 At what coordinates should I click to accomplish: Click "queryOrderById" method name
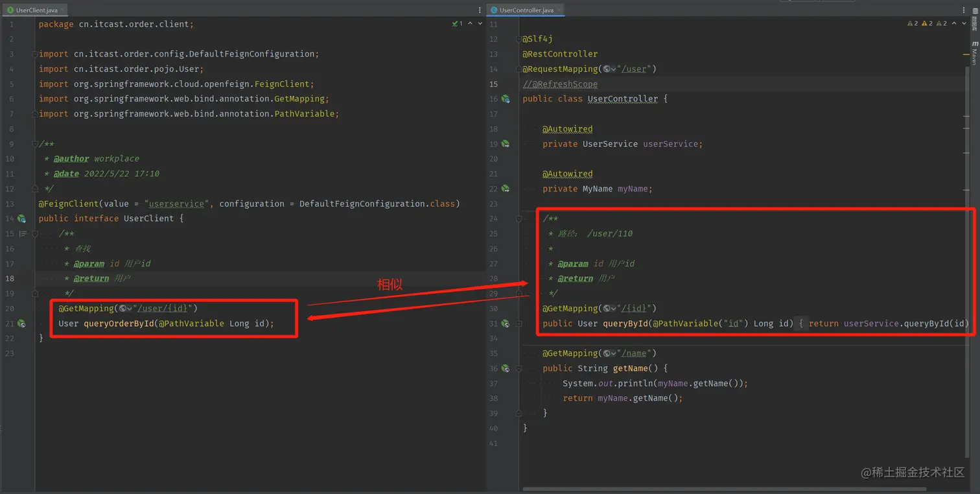point(119,323)
